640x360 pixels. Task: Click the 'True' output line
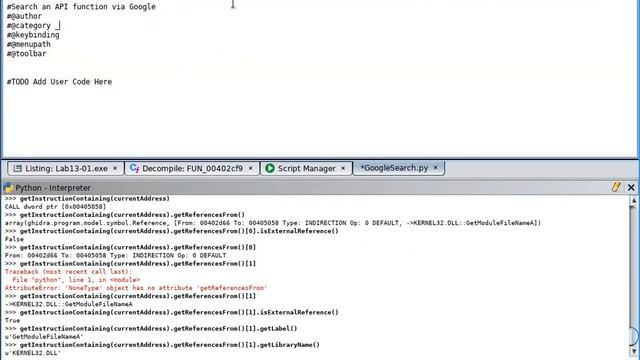tap(13, 320)
